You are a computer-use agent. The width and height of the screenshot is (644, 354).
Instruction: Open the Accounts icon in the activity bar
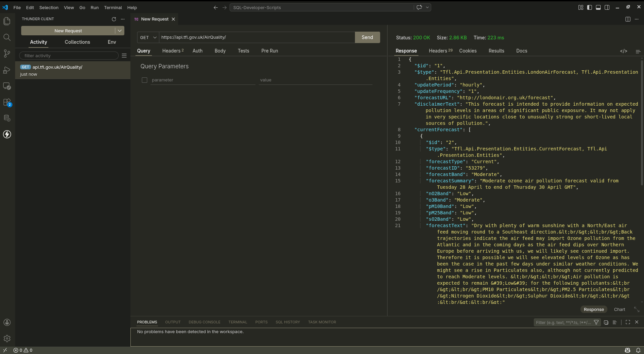click(7, 322)
